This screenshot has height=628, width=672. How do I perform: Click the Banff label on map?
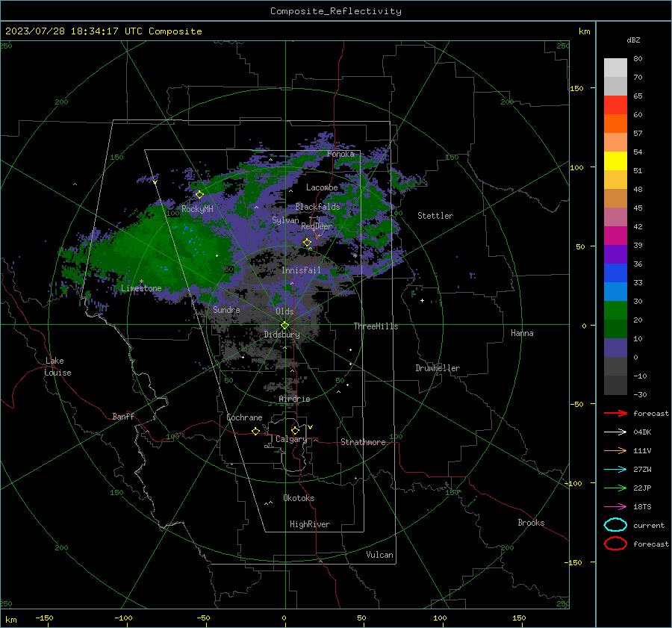point(123,416)
